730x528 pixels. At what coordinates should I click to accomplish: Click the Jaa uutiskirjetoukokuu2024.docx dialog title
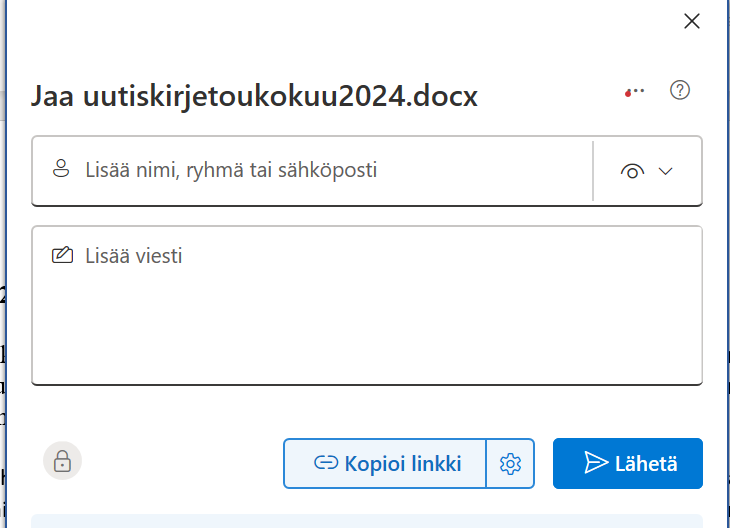254,96
